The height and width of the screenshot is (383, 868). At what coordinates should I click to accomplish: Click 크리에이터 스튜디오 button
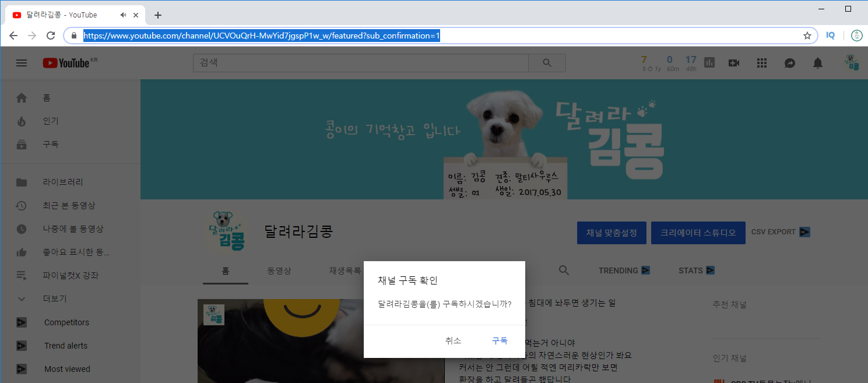click(x=698, y=233)
